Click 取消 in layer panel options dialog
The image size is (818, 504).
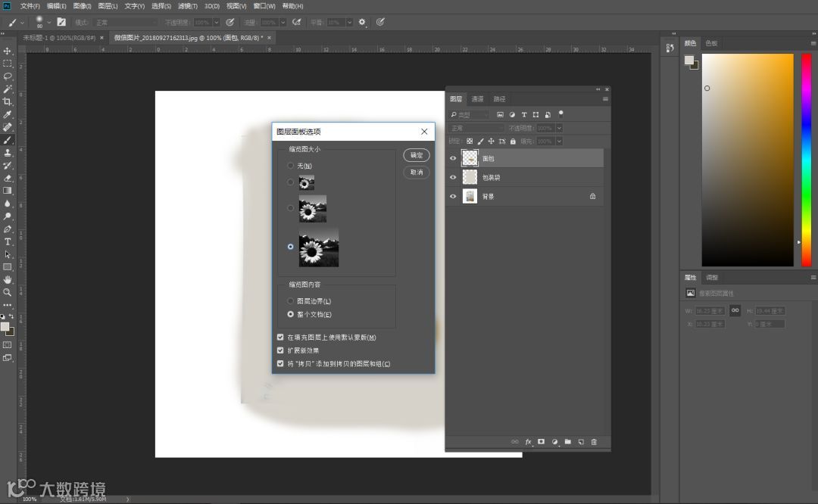coord(417,172)
